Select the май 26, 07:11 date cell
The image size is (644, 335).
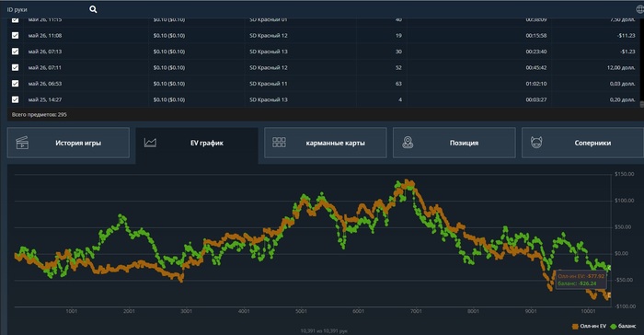click(x=45, y=67)
